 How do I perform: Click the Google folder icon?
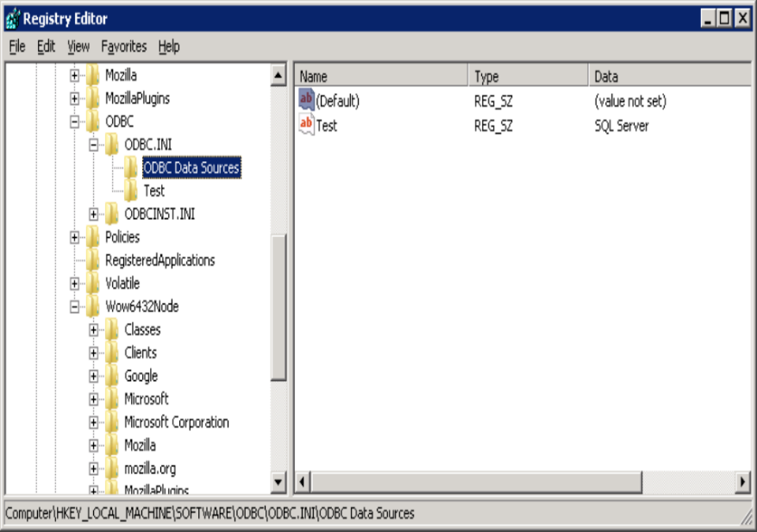click(x=111, y=376)
